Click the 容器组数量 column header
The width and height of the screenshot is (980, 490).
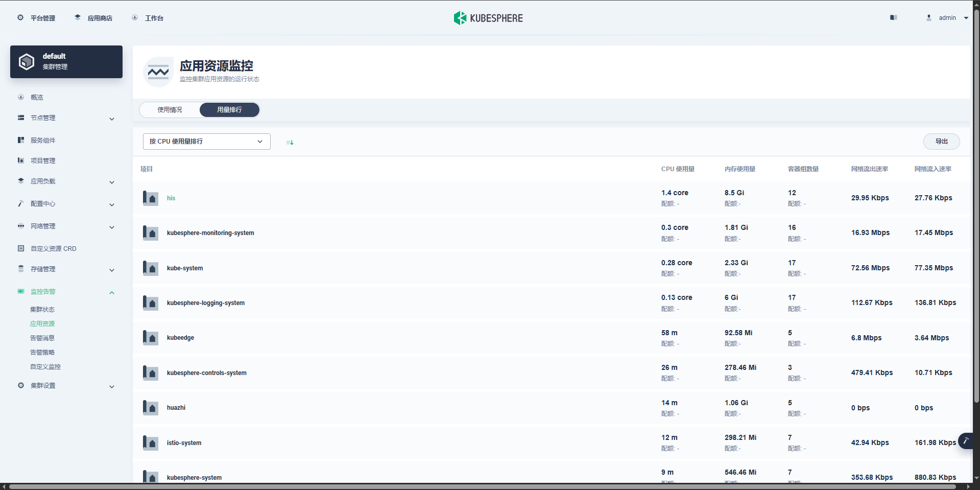coord(803,169)
